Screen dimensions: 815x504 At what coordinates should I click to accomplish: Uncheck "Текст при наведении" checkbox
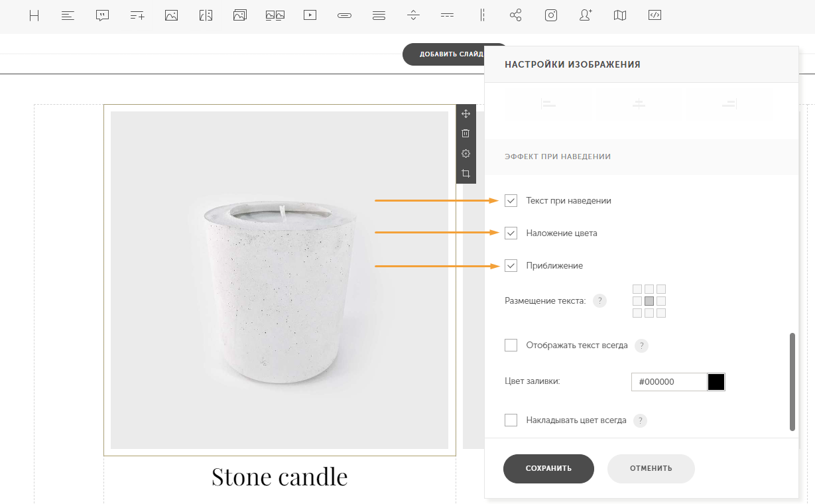pos(511,200)
